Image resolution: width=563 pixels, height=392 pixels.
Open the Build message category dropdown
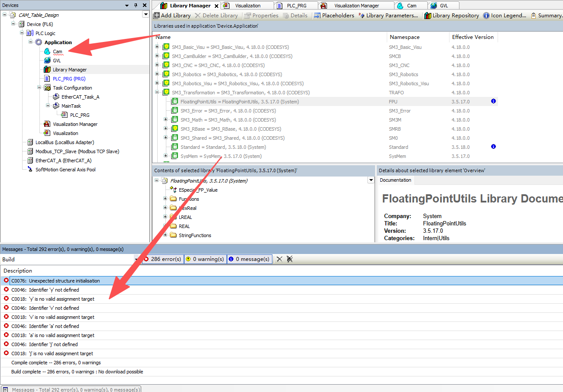136,260
